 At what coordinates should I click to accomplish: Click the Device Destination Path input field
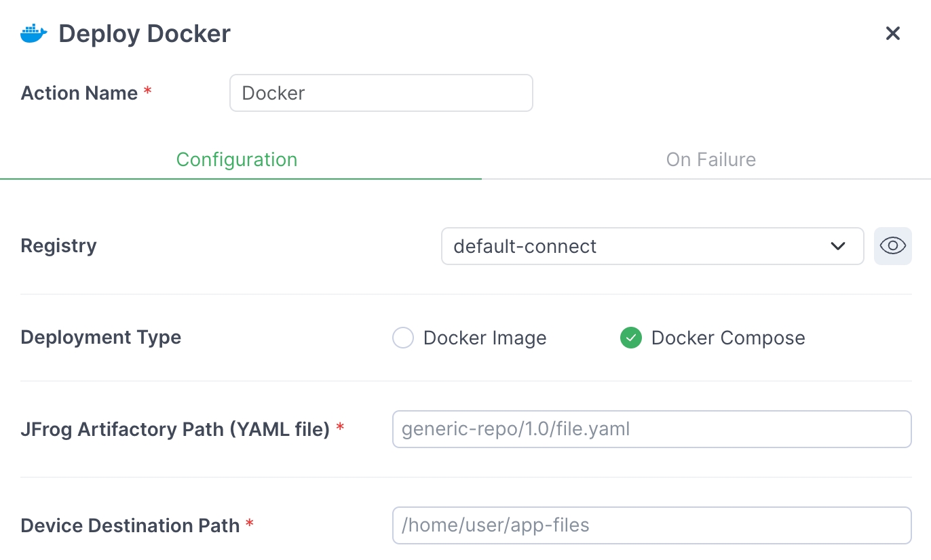coord(651,525)
